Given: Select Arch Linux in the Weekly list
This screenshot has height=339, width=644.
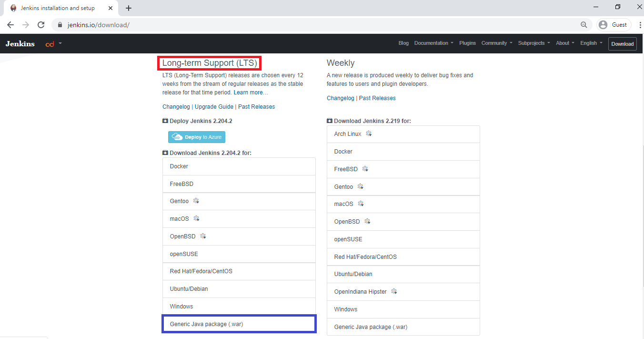Looking at the screenshot, I should click(x=403, y=134).
